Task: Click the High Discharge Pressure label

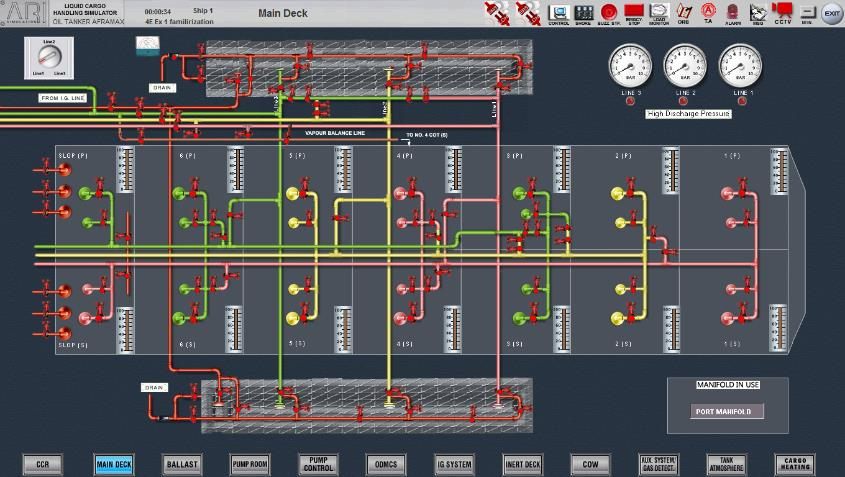Action: coord(689,114)
